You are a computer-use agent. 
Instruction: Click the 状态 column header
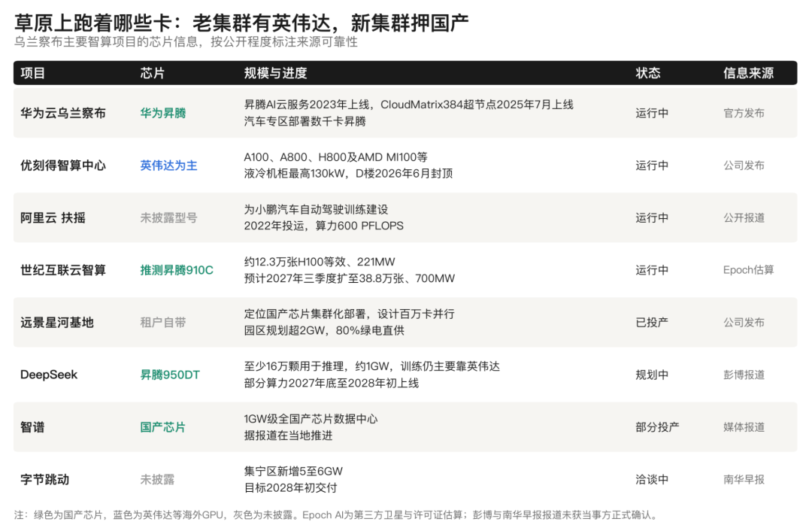click(648, 73)
